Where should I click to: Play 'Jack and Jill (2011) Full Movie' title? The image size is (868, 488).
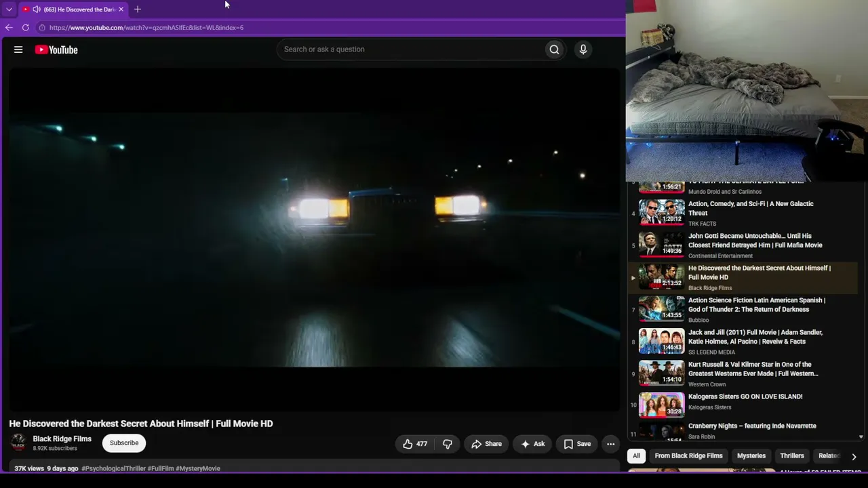(755, 337)
